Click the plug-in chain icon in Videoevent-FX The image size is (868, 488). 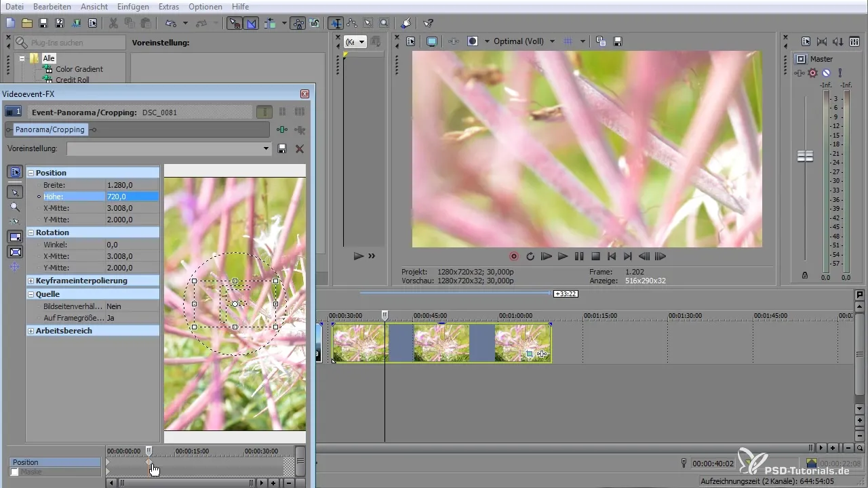282,129
